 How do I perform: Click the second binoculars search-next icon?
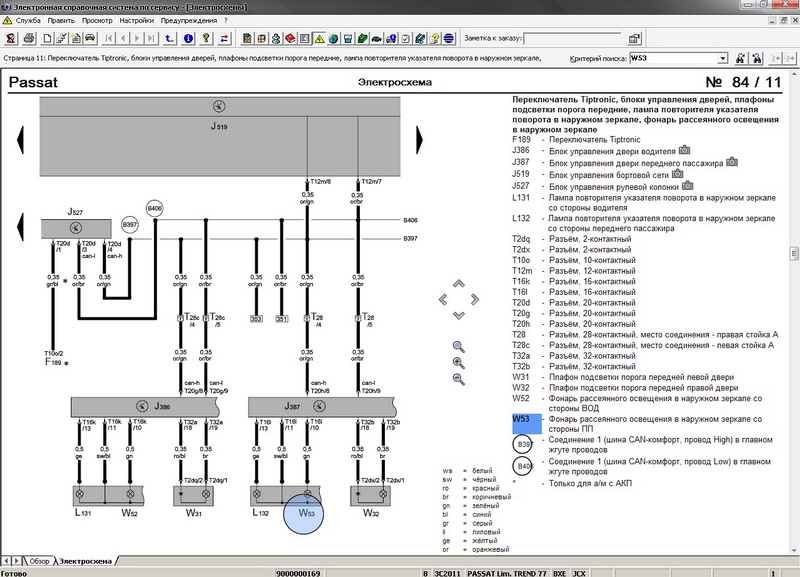[757, 58]
